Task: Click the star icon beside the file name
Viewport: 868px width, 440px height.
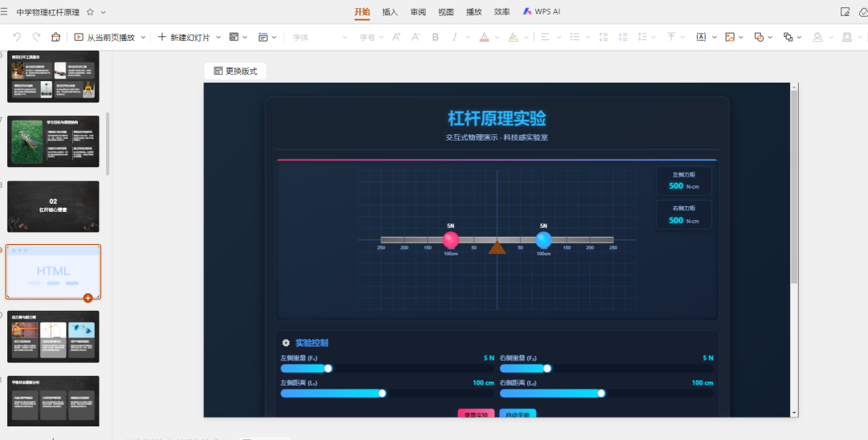Action: 90,12
